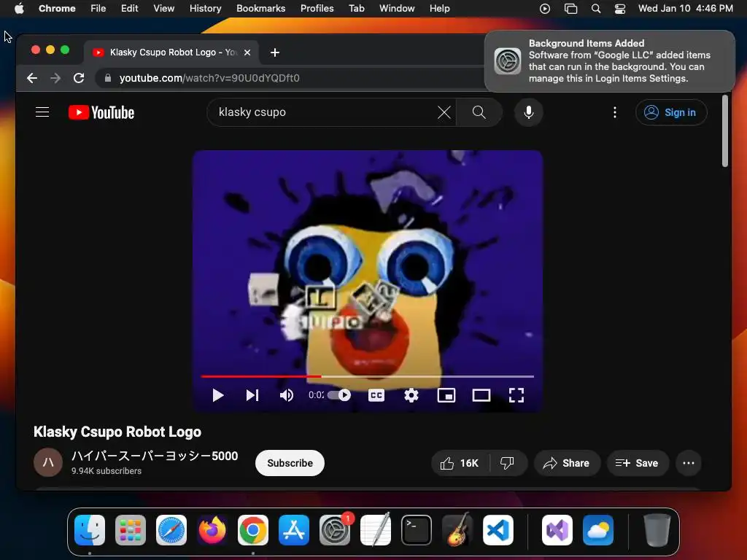Open the Trash in the Dock
Screen dimensions: 747x560
657,530
